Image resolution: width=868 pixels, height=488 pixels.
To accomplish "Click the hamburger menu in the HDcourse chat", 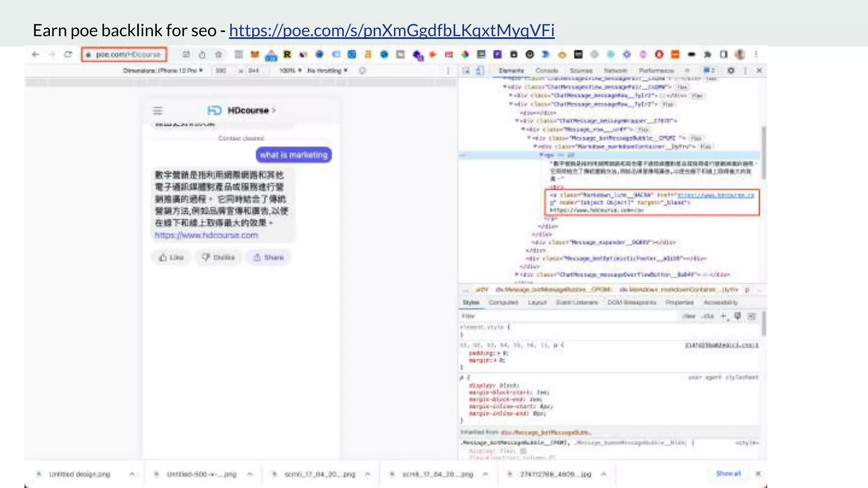I will [158, 111].
